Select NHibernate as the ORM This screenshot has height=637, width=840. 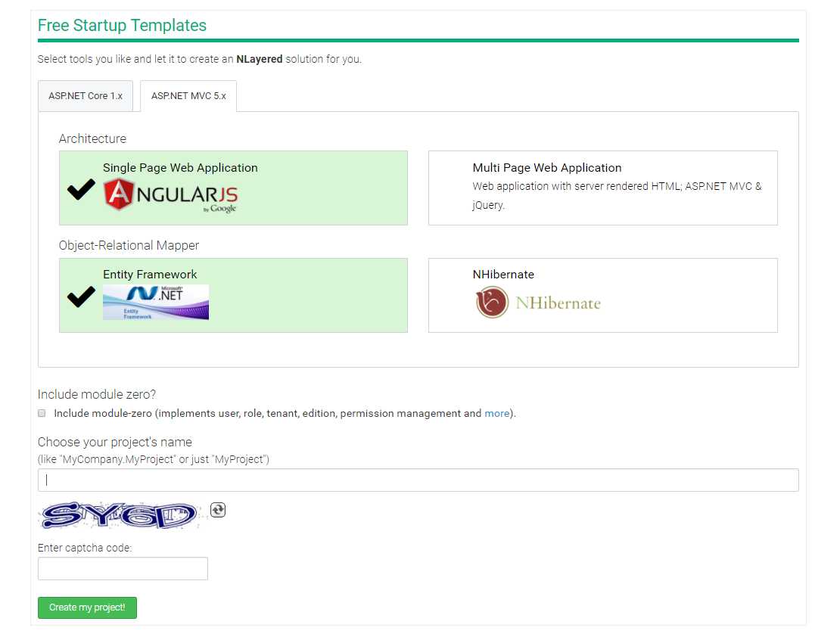click(602, 295)
